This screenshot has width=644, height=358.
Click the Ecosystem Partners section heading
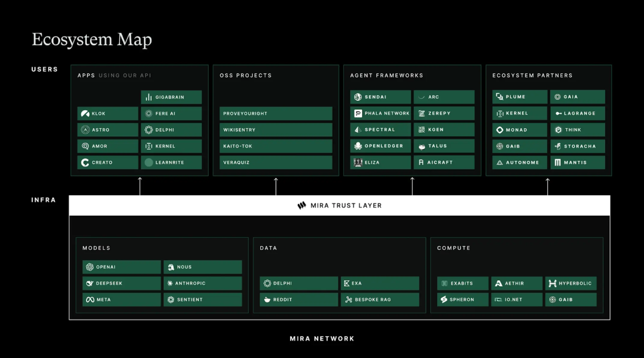tap(532, 76)
